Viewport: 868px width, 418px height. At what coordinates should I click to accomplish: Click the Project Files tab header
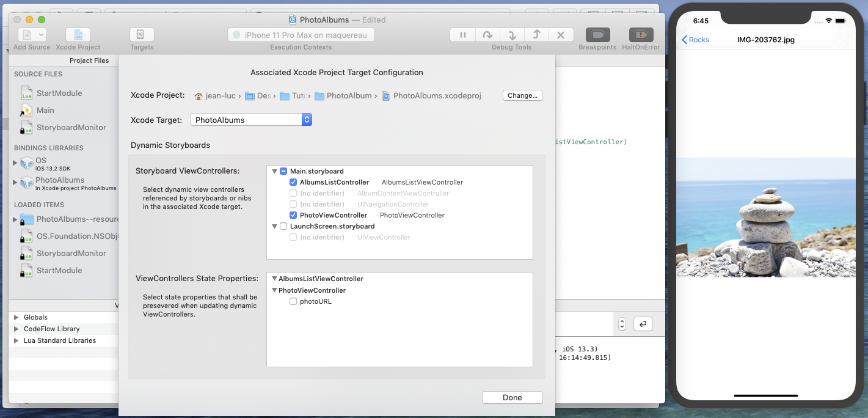pyautogui.click(x=89, y=61)
